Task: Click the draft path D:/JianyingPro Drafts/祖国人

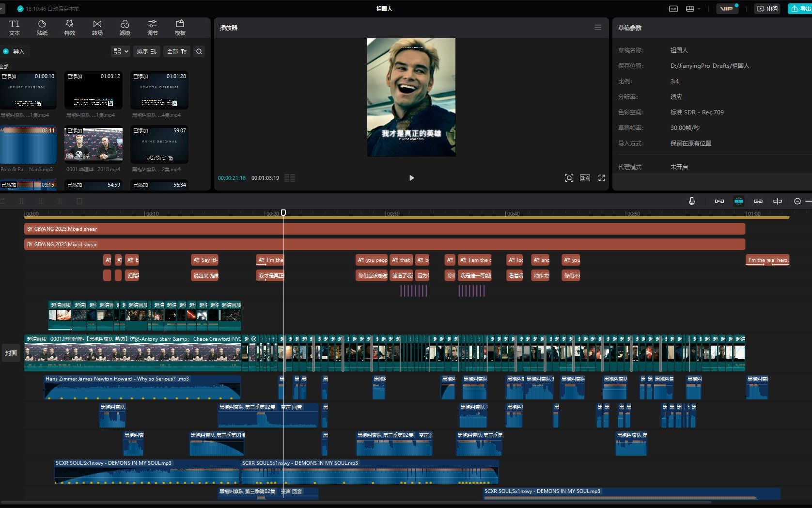Action: 710,65
